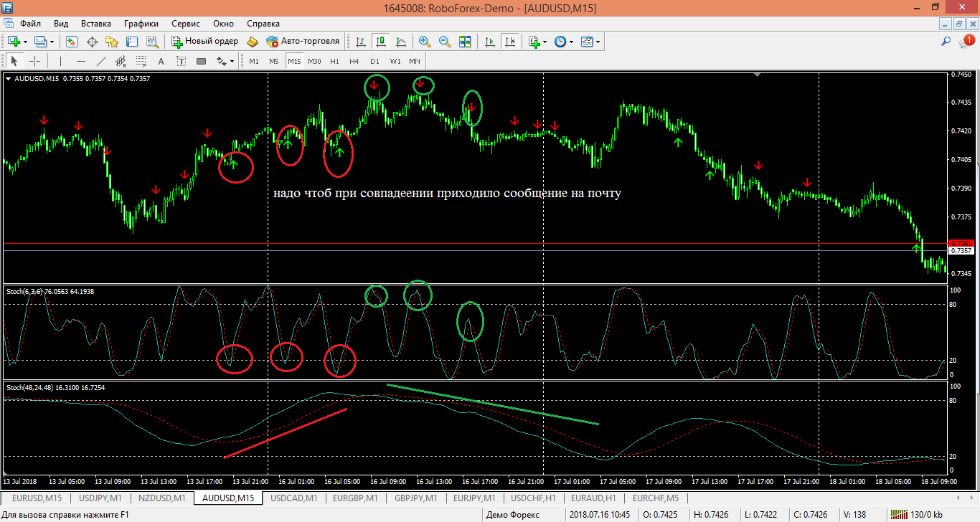This screenshot has height=522, width=980.
Task: Select the Text tool A
Action: point(161,61)
